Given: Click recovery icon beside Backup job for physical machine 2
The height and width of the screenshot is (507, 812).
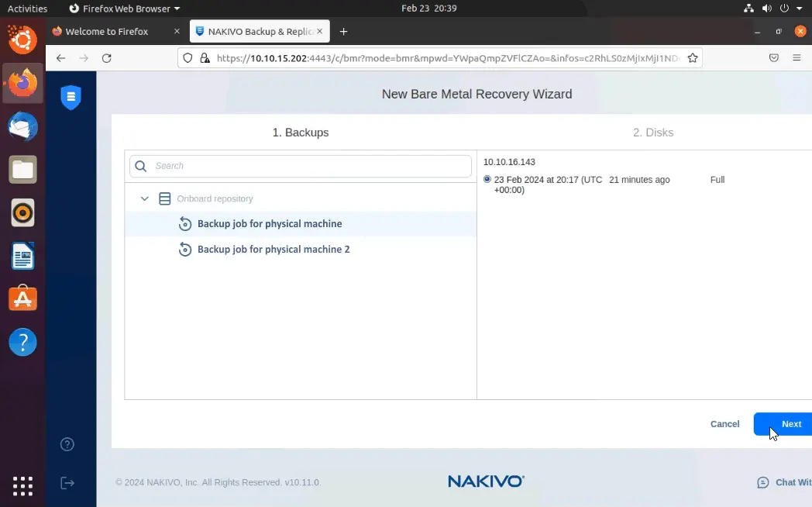Looking at the screenshot, I should 185,249.
